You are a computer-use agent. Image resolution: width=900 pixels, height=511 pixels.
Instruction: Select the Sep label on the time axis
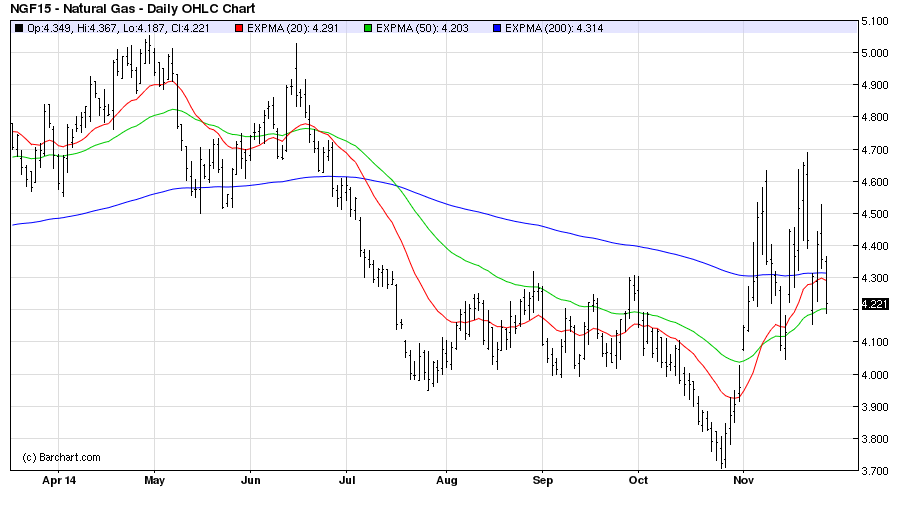point(541,481)
